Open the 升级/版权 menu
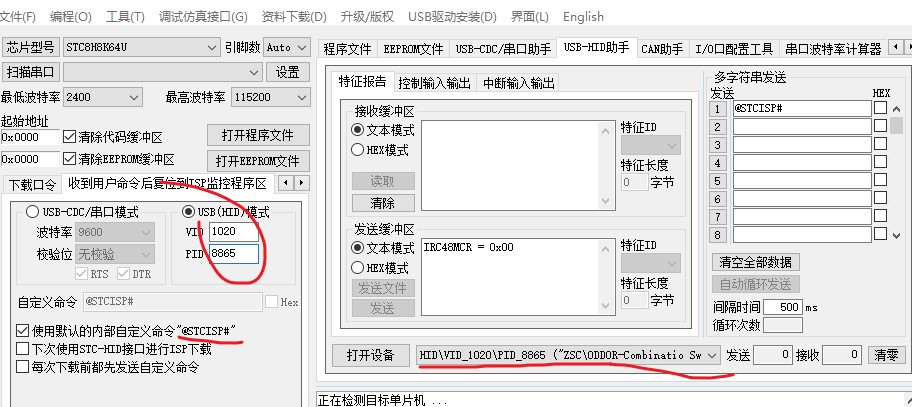The image size is (912, 407). [x=367, y=17]
